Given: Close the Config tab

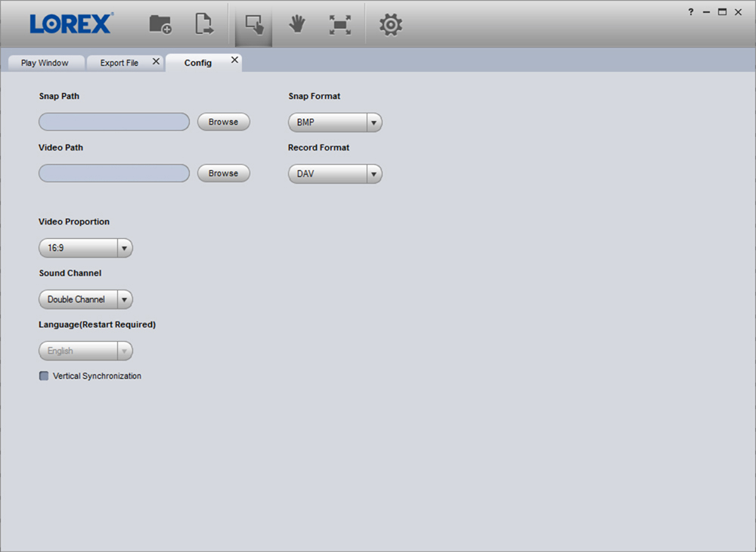Looking at the screenshot, I should [235, 60].
